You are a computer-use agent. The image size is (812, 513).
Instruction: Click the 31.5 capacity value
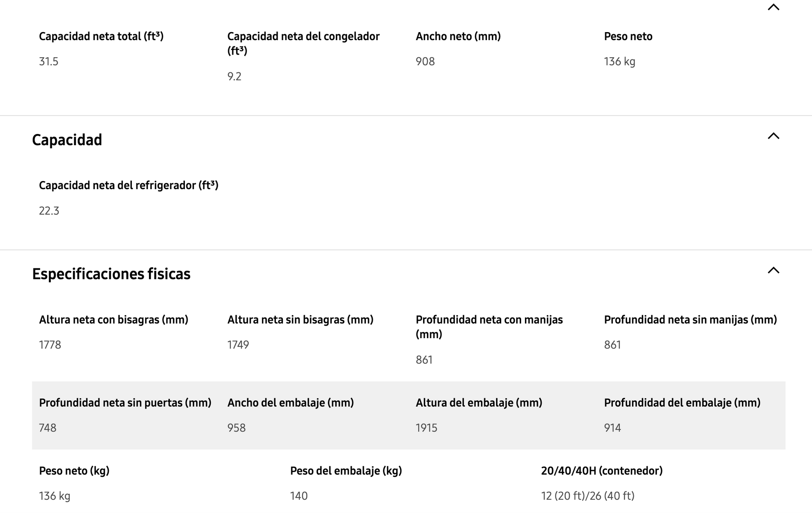click(x=48, y=61)
